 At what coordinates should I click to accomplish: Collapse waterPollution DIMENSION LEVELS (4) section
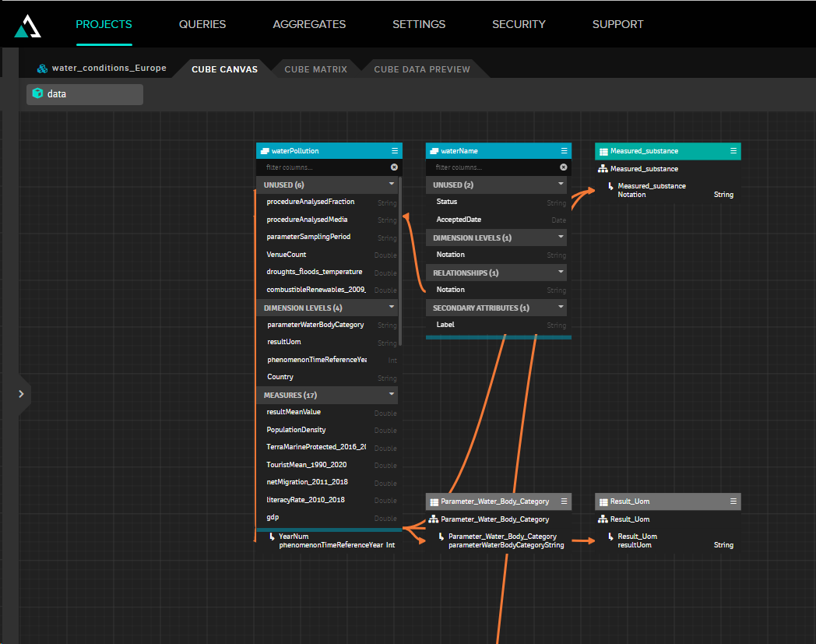coord(392,308)
